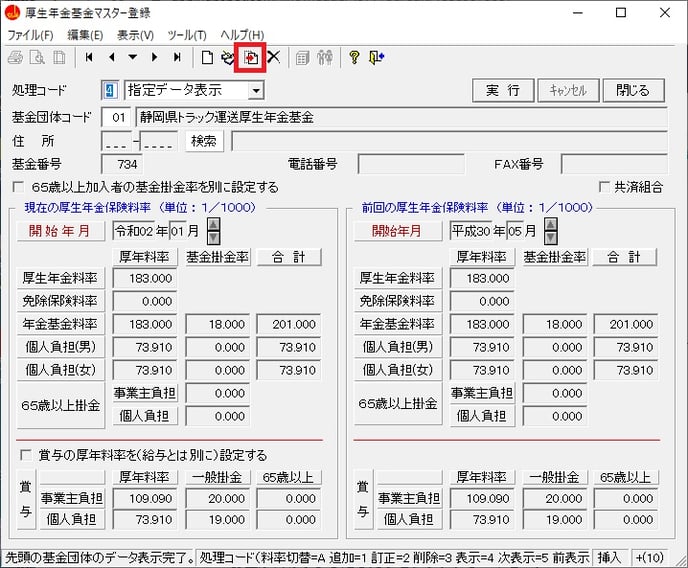Click the current-rate 開始年月 button
This screenshot has width=688, height=568.
61,231
